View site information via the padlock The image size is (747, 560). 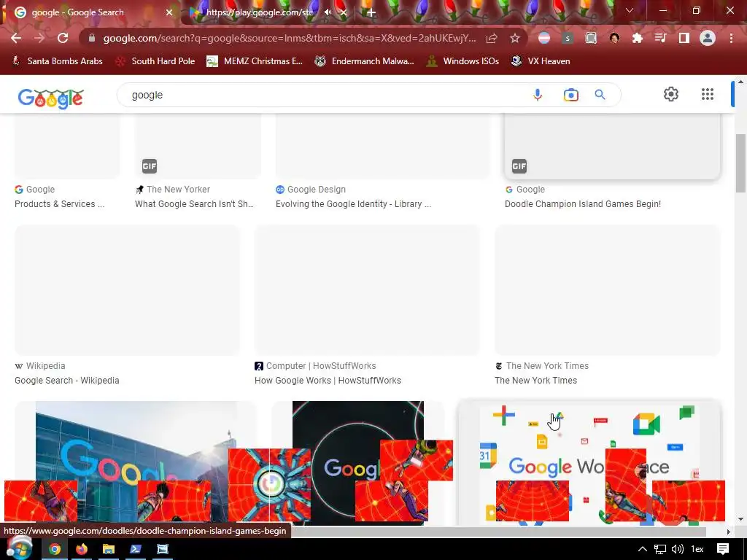pos(92,38)
